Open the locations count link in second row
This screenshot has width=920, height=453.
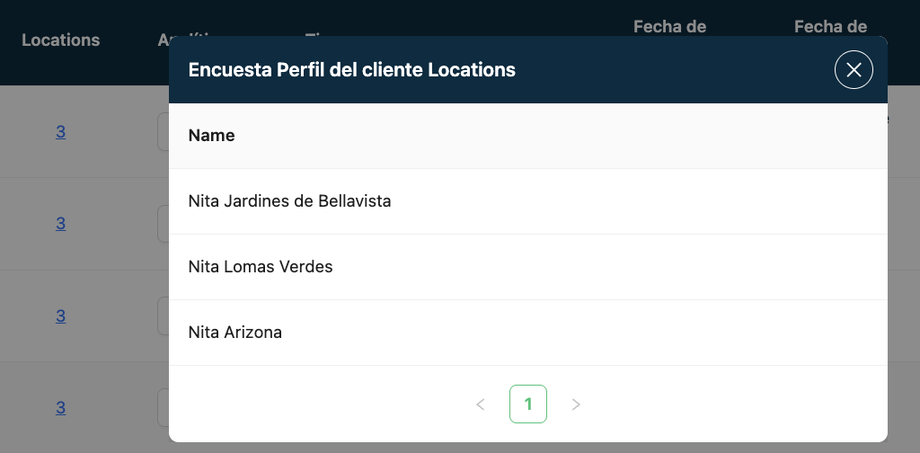coord(60,224)
